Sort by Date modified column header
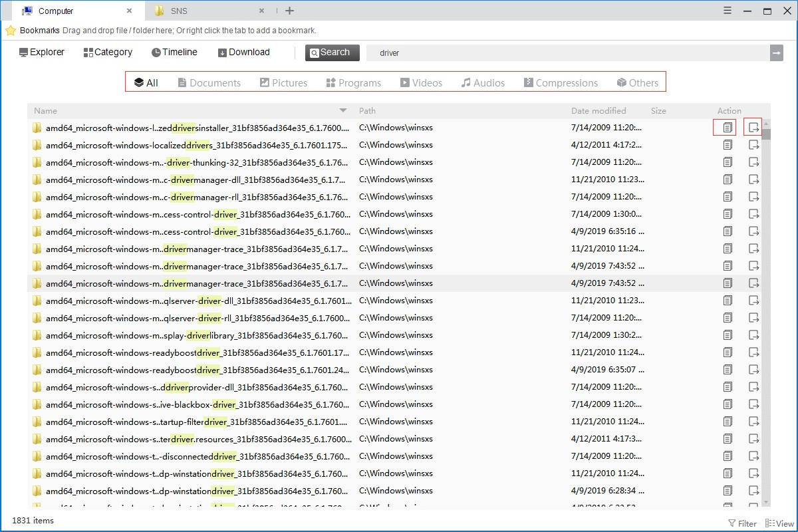 click(598, 110)
